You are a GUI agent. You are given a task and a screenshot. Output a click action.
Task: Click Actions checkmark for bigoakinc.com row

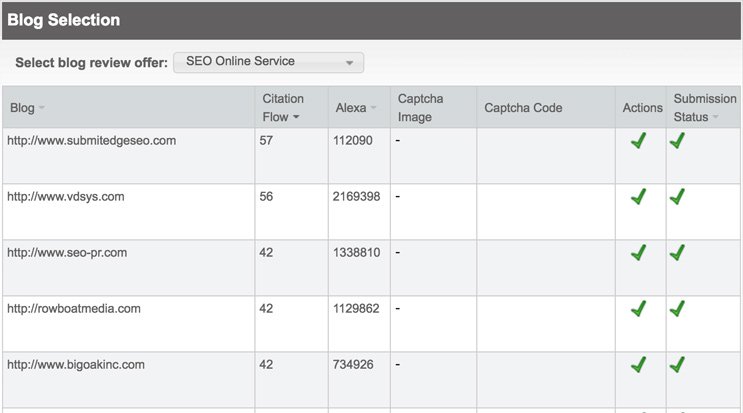pyautogui.click(x=639, y=365)
